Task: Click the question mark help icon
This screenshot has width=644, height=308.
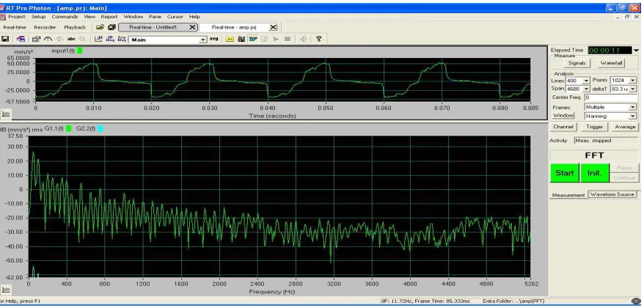Action: coord(319,39)
